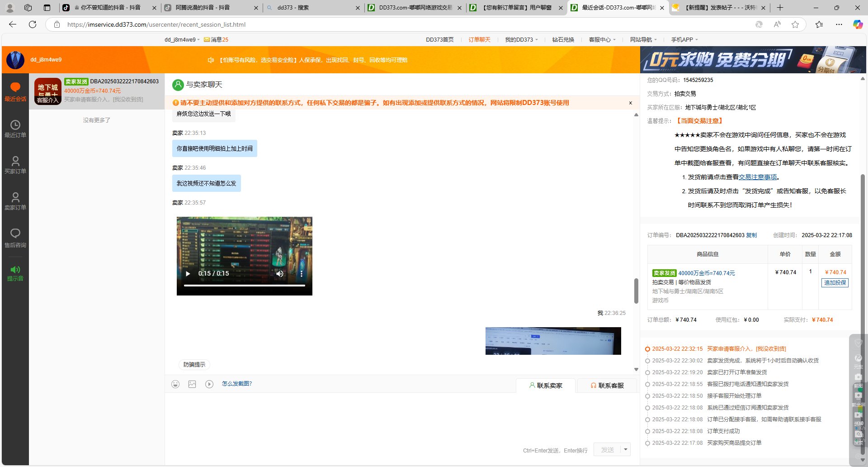Open the 最近会话 sidebar item

[15, 92]
